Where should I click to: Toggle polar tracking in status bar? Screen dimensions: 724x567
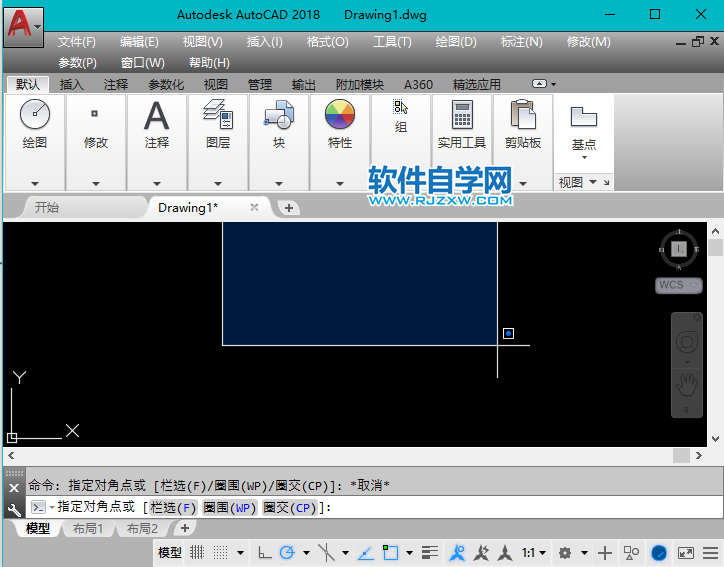[x=287, y=552]
